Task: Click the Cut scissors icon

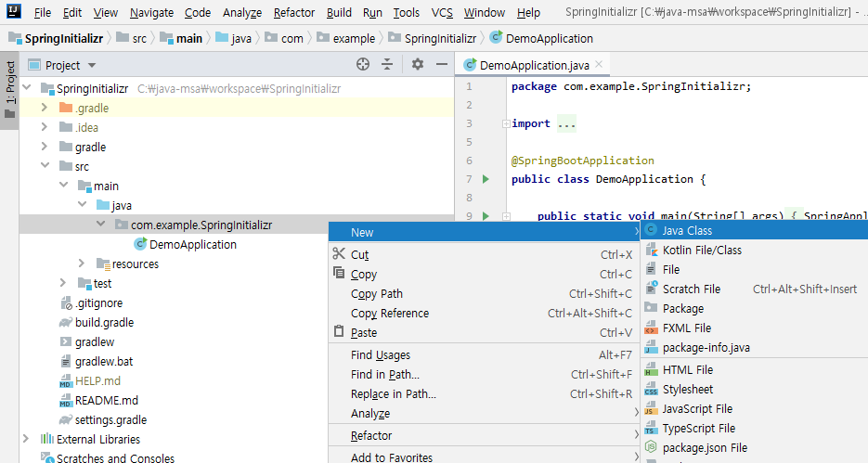Action: pyautogui.click(x=339, y=254)
